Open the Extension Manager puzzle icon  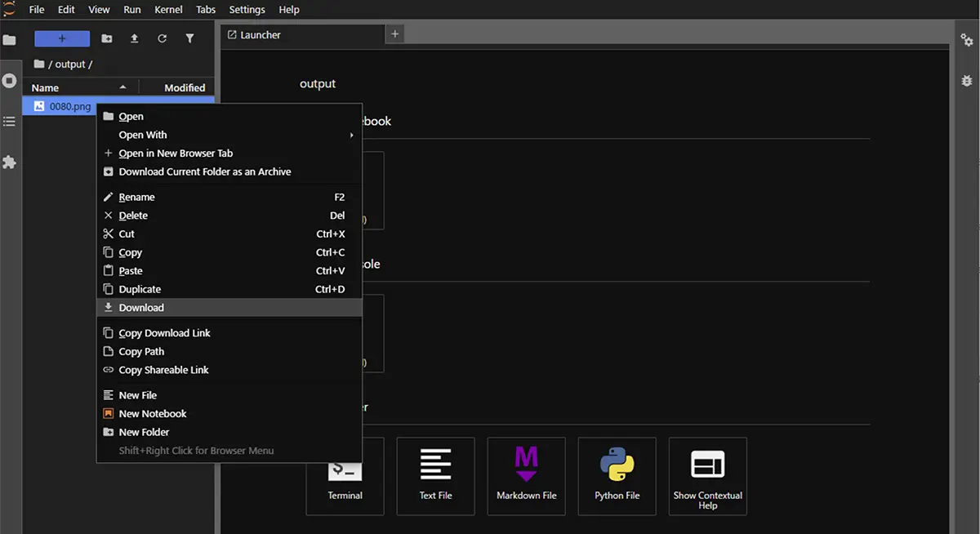coord(10,162)
